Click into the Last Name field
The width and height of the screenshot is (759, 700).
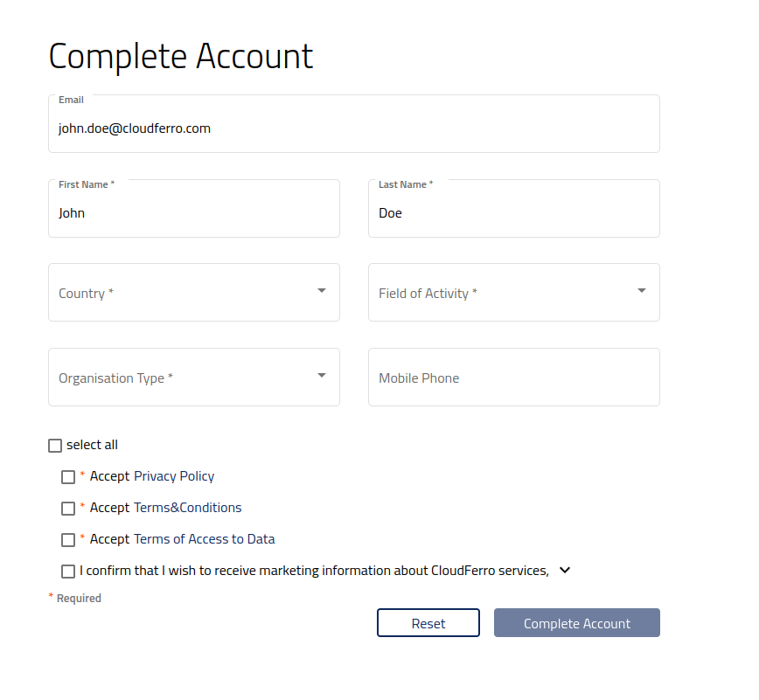pyautogui.click(x=514, y=209)
